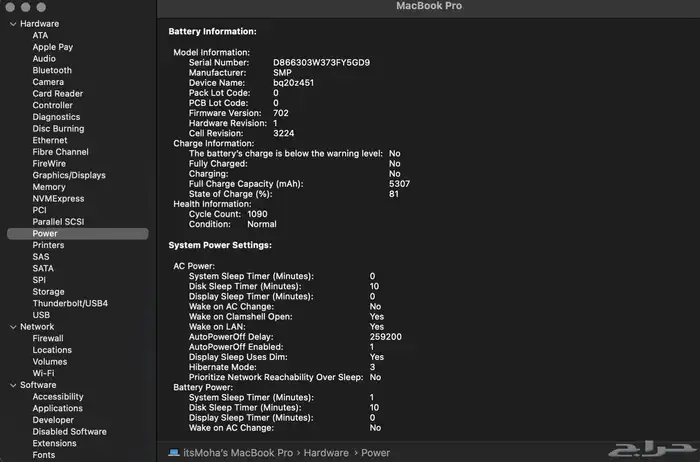Collapse the Network section chevron
This screenshot has width=700, height=462.
click(x=13, y=327)
